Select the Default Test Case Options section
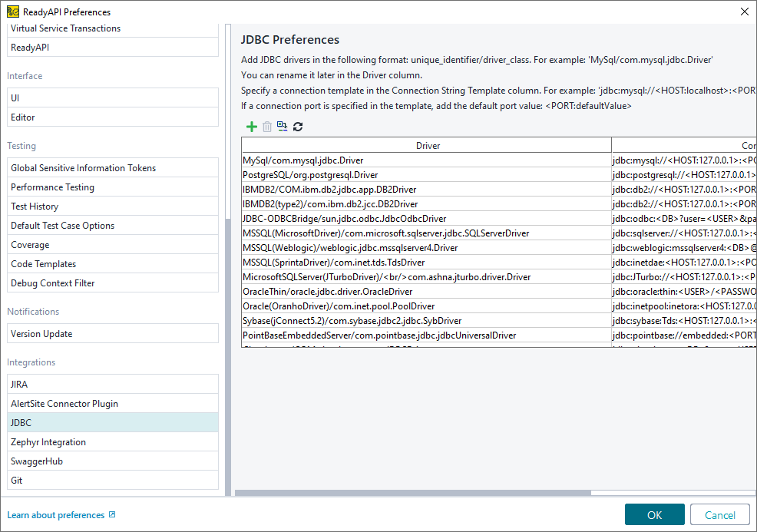757x532 pixels. point(112,225)
